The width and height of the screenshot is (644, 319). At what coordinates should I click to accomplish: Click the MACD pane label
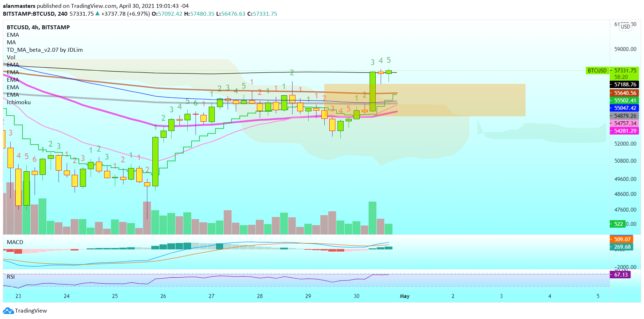tap(15, 242)
